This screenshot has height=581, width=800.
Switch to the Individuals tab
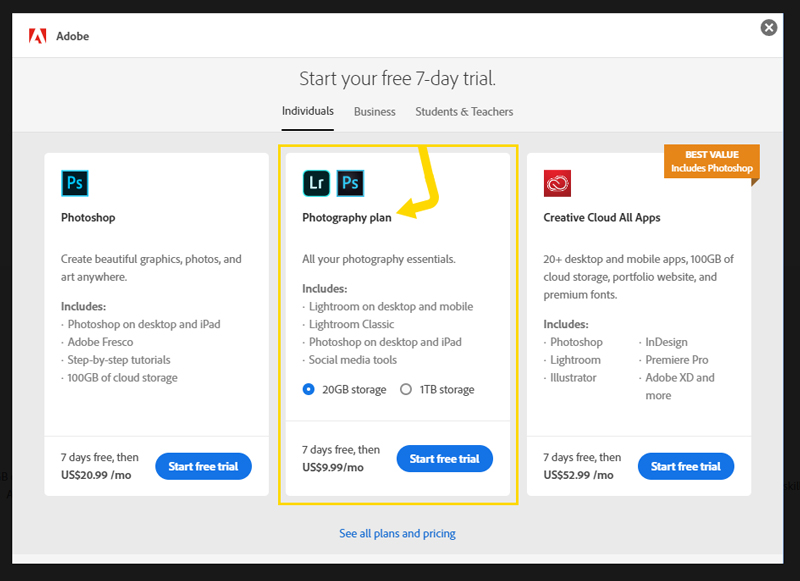click(x=308, y=111)
